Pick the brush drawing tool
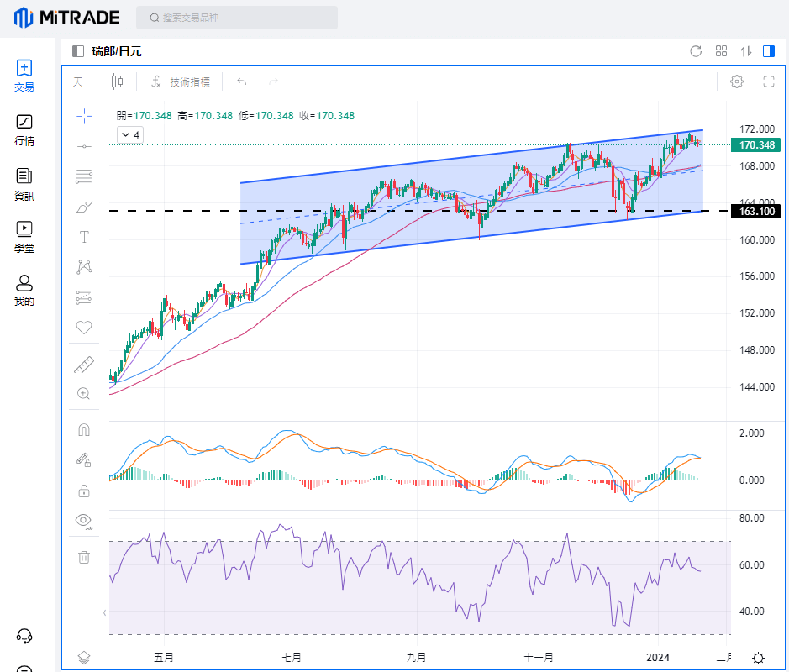This screenshot has height=672, width=789. [84, 207]
